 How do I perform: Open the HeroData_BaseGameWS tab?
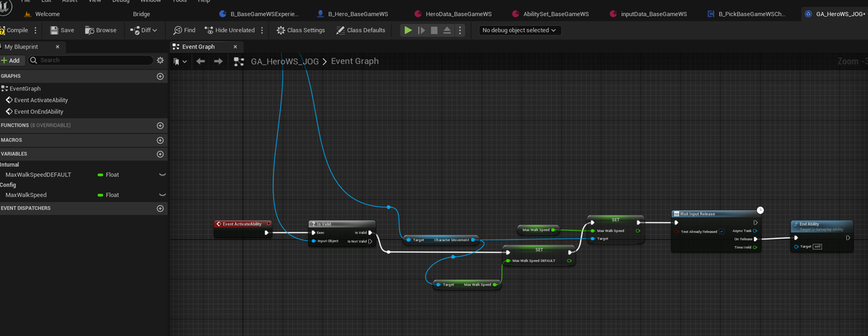coord(453,14)
